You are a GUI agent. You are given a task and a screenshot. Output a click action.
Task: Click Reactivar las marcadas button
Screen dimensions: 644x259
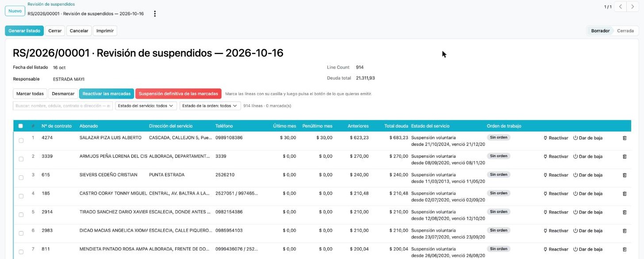click(107, 94)
